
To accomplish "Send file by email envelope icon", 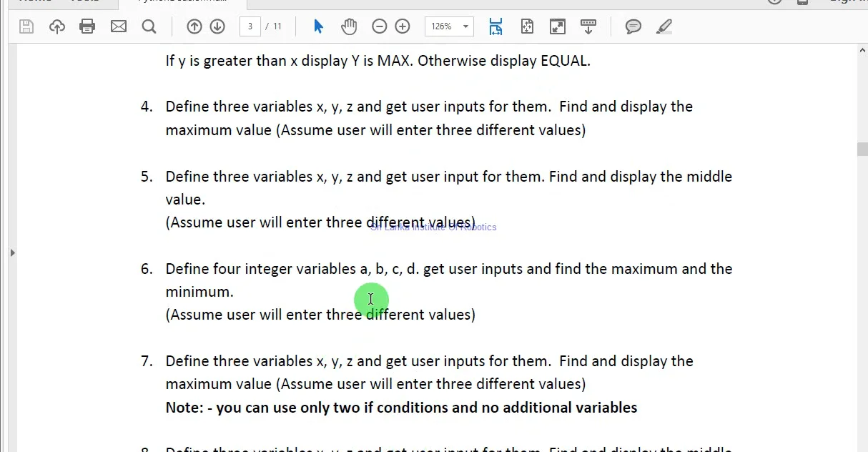I will tap(118, 26).
